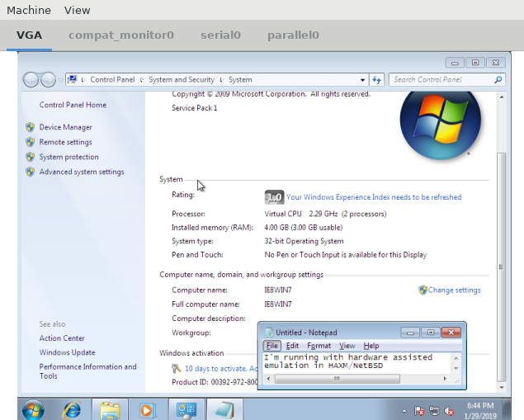
Task: Click the 1.0 rating badge
Action: tap(274, 197)
